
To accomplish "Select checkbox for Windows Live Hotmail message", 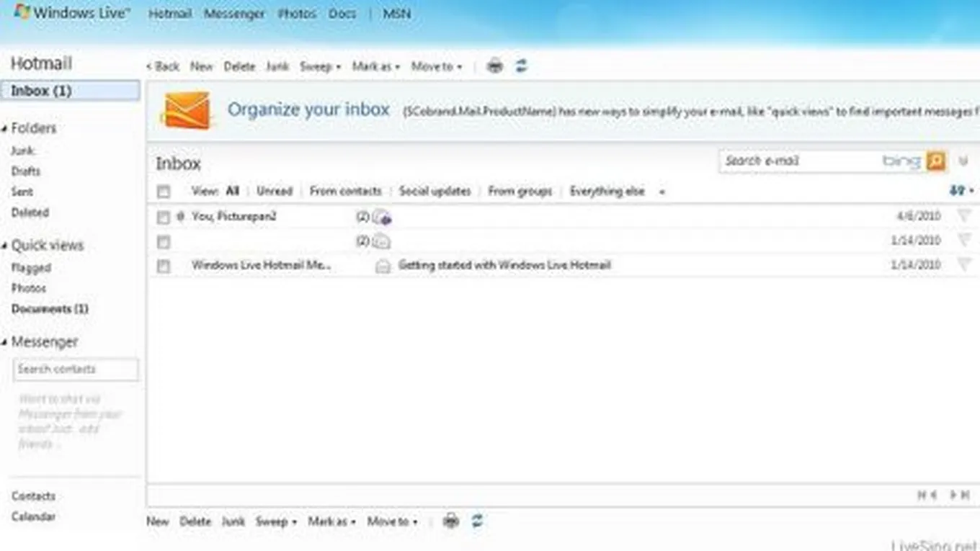I will coord(164,266).
